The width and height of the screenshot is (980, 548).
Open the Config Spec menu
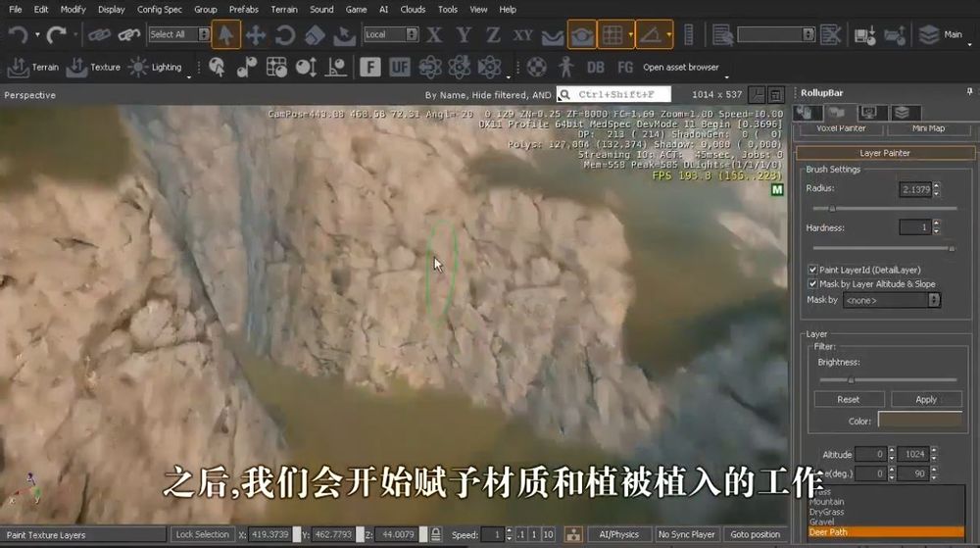[160, 10]
